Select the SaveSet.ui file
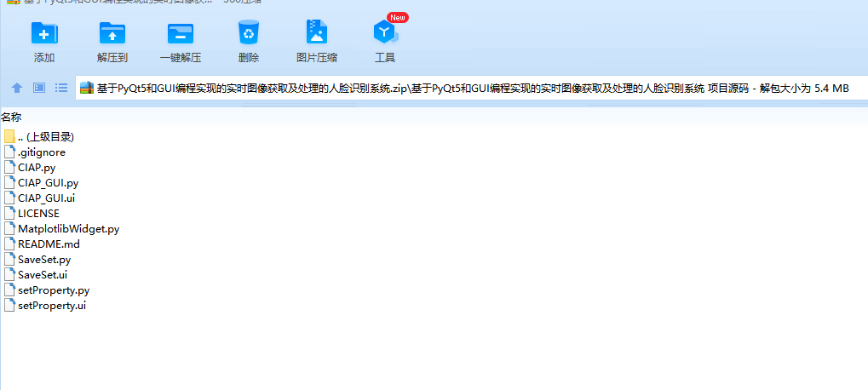The image size is (868, 390). [x=43, y=274]
